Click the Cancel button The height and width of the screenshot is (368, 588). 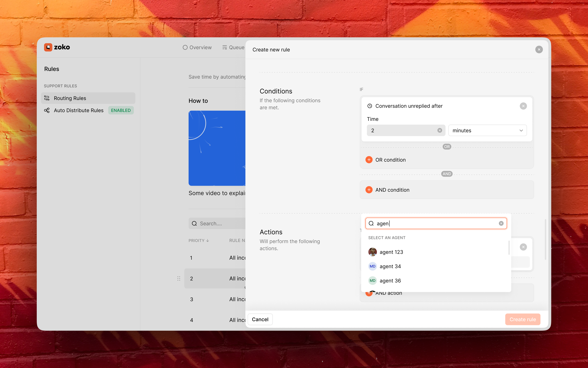260,319
